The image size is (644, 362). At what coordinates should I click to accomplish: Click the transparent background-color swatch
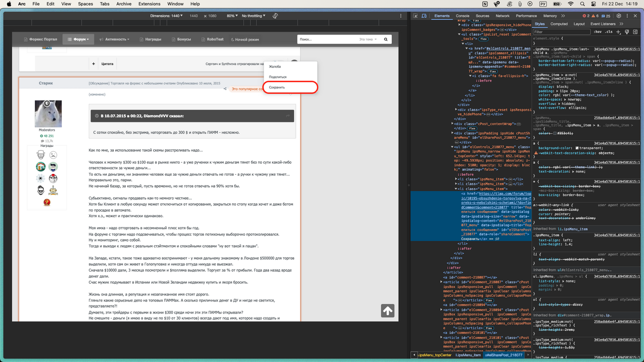click(x=577, y=148)
